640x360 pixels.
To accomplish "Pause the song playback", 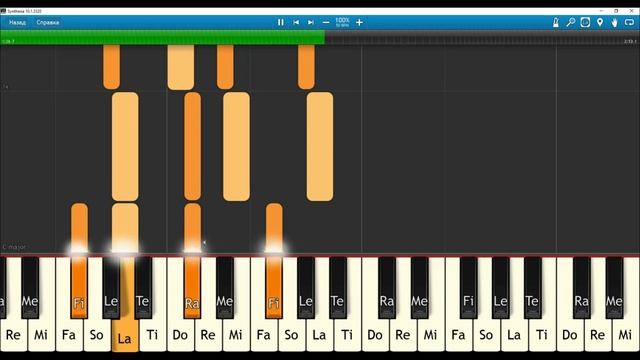I will (x=280, y=22).
